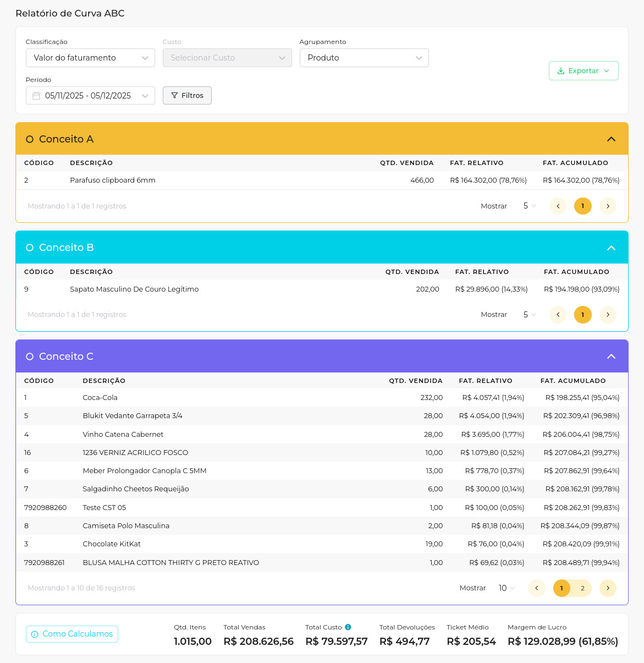644x663 pixels.
Task: Click the Exportar button
Action: tap(584, 71)
